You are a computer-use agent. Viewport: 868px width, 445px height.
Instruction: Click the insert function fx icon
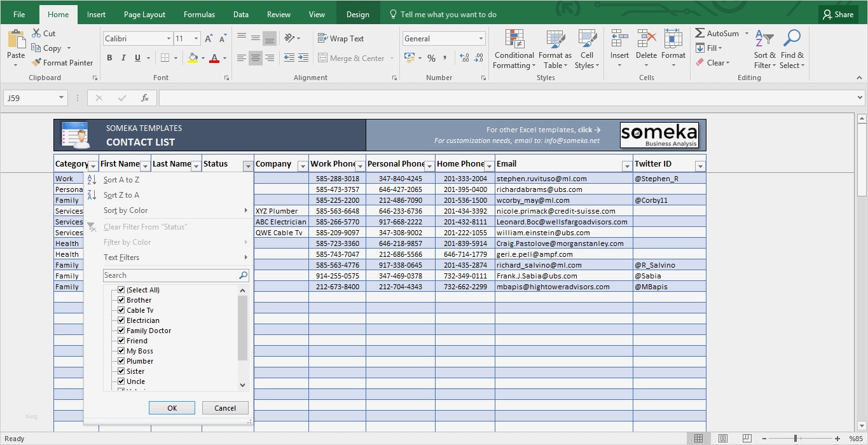click(x=145, y=98)
